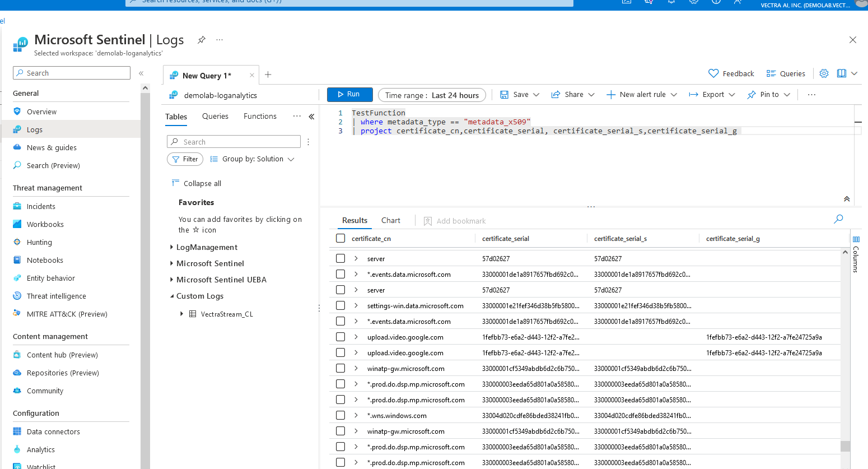The image size is (868, 469).
Task: Add a new query tab with plus icon
Action: [x=268, y=75]
